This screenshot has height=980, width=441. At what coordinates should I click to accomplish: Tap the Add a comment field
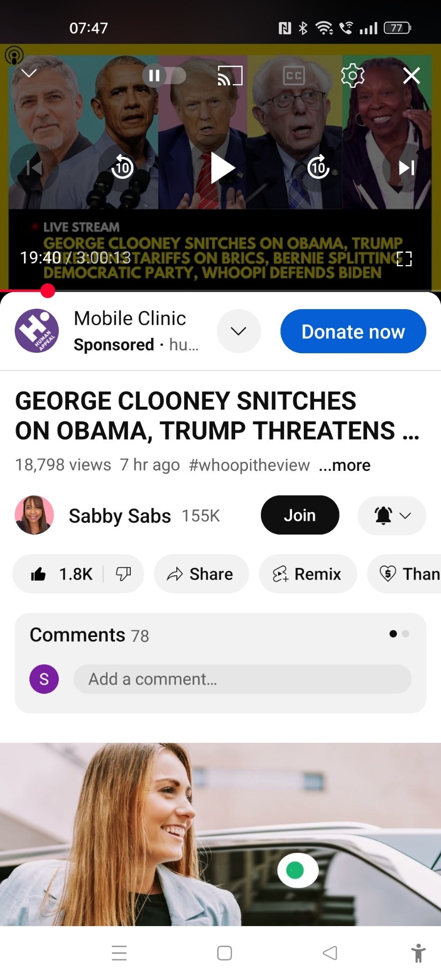(x=242, y=679)
